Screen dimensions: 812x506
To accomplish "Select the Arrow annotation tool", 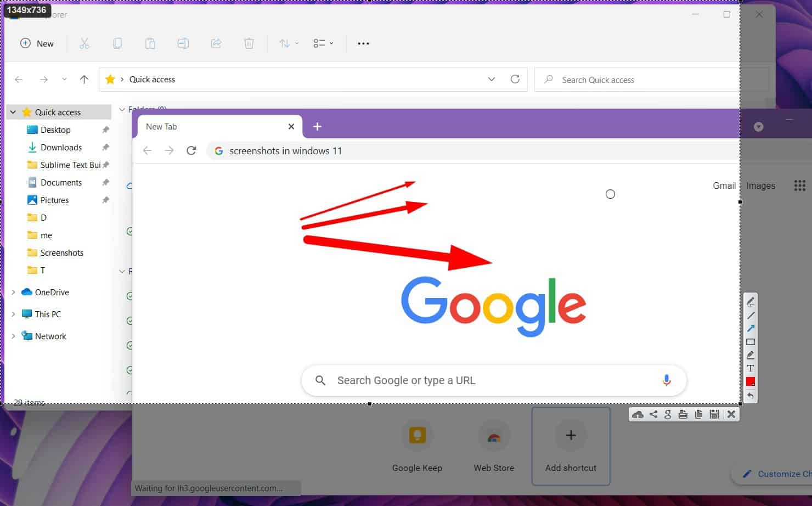I will point(751,328).
